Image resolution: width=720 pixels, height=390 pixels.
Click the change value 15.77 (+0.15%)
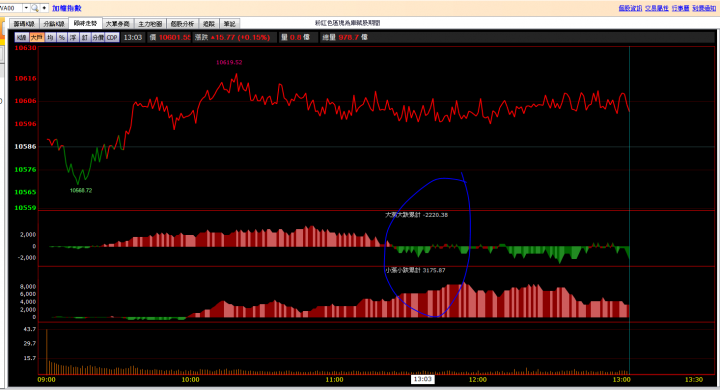[x=240, y=38]
